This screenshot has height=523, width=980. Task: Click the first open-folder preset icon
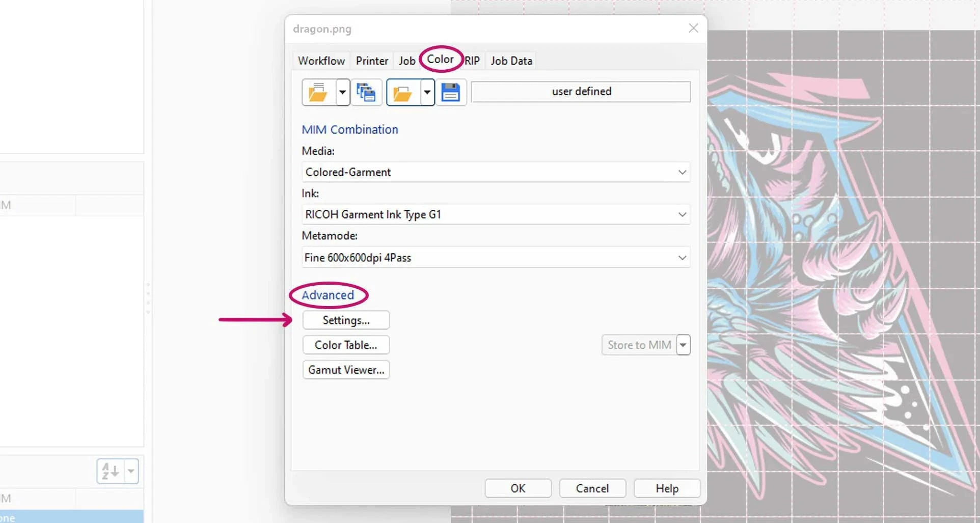(318, 93)
